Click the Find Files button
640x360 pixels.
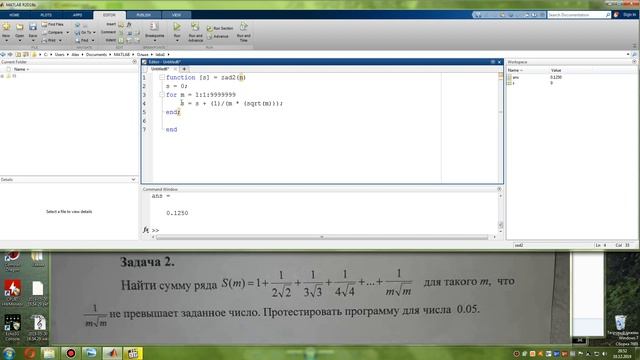click(53, 24)
